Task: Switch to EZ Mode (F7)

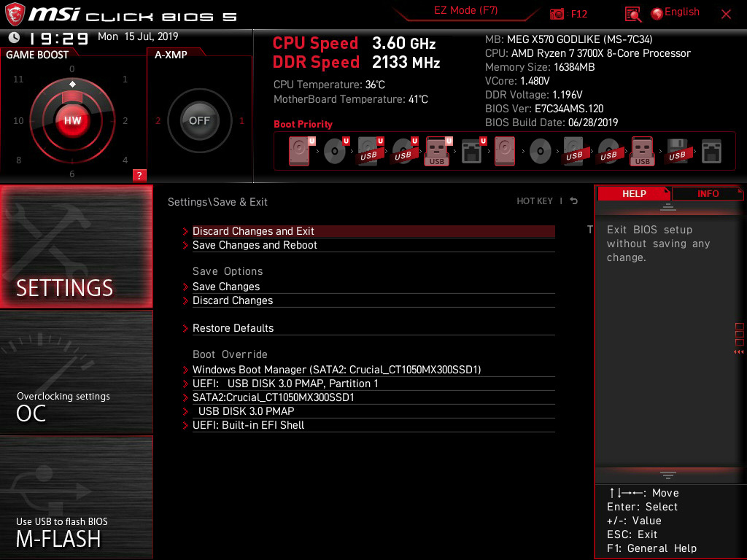Action: pyautogui.click(x=465, y=11)
